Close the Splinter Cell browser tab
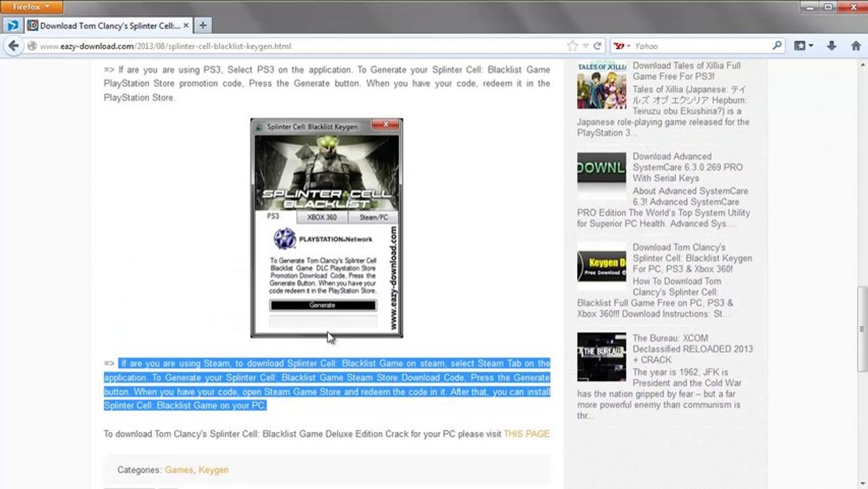Viewport: 868px width, 489px height. [186, 26]
